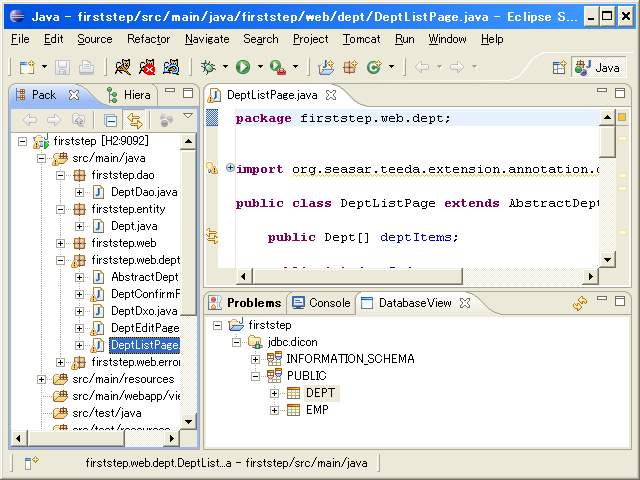Viewport: 640px width, 480px height.
Task: Close the DeptListPage.java editor tab
Action: (331, 95)
